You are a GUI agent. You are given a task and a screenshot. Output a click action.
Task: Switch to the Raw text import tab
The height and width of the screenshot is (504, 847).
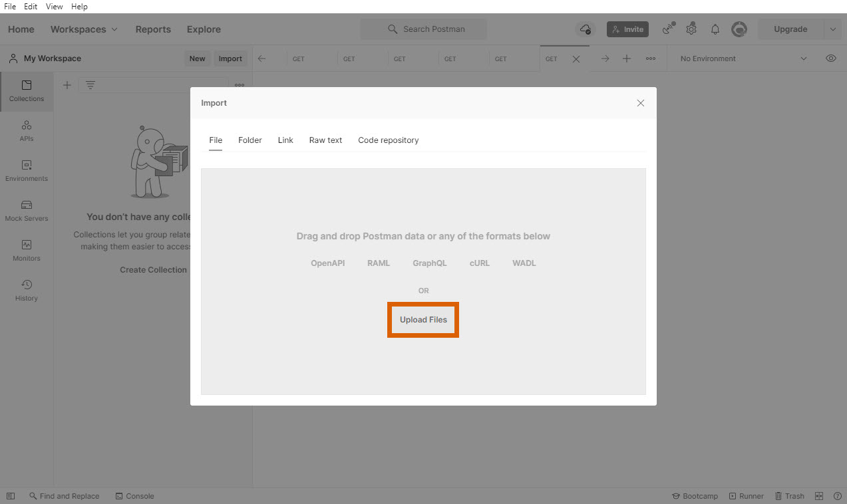(x=325, y=140)
